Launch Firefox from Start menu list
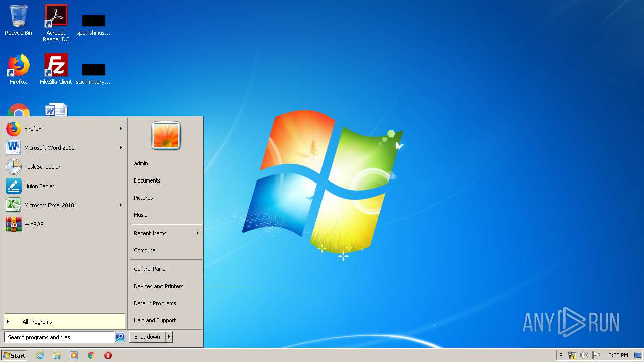Screen dimensions: 644x362 (64, 129)
